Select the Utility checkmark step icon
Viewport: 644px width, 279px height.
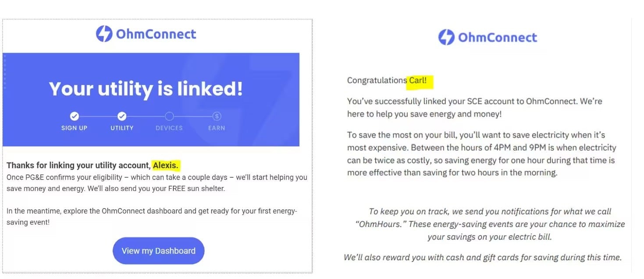(x=122, y=116)
